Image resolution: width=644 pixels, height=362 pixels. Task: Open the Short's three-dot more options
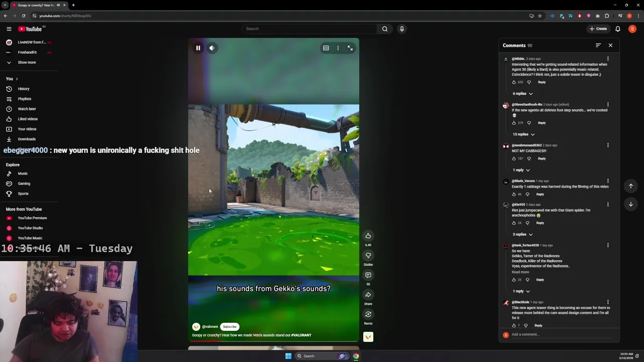coord(338,48)
